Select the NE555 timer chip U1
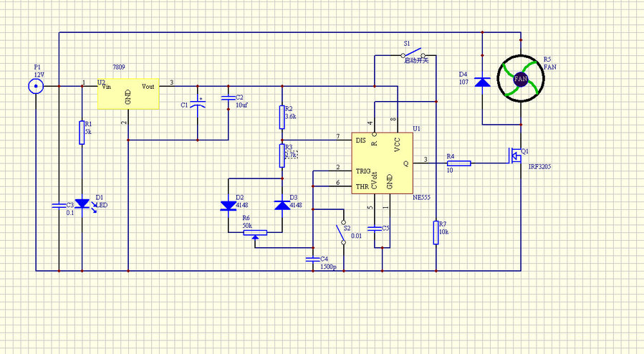Image resolution: width=644 pixels, height=354 pixels. coord(383,163)
